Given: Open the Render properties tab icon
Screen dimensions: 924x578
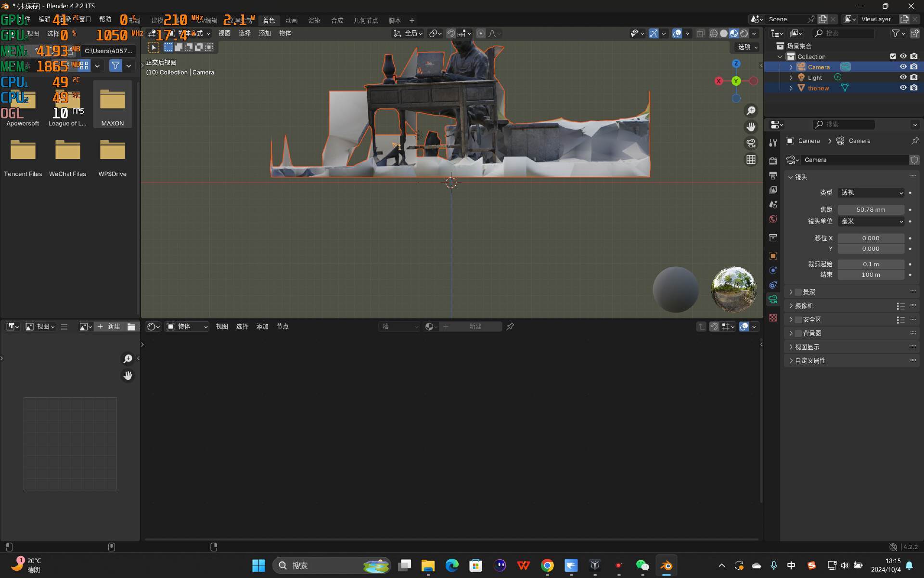Looking at the screenshot, I should (773, 161).
